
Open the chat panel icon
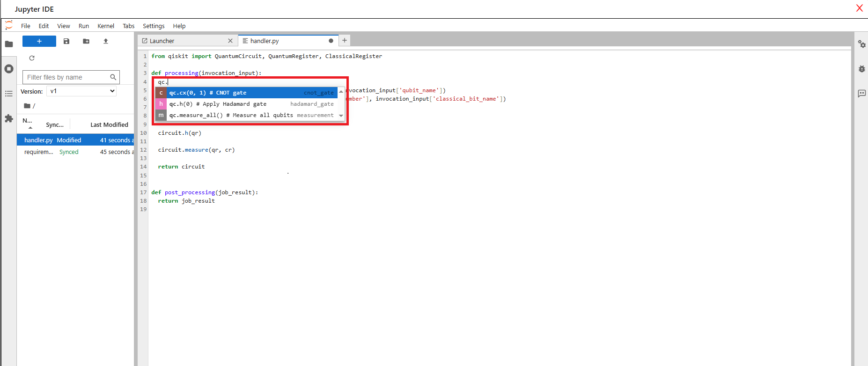point(861,94)
